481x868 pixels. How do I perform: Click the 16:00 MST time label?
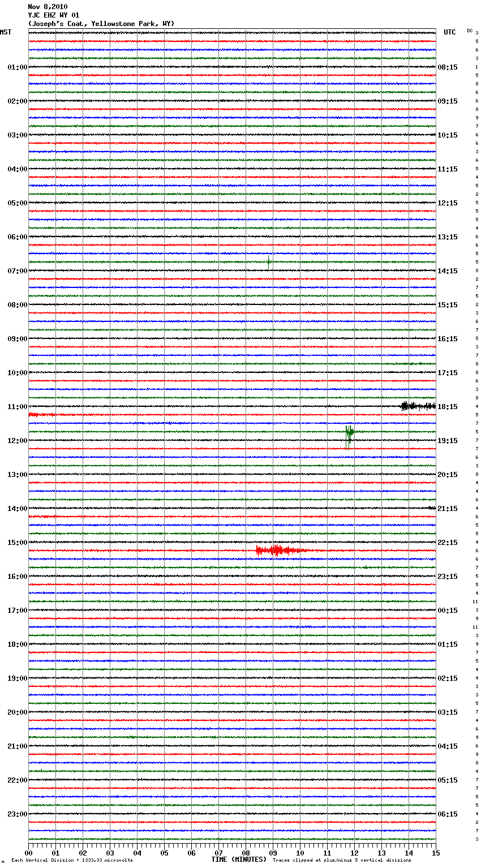pyautogui.click(x=17, y=577)
